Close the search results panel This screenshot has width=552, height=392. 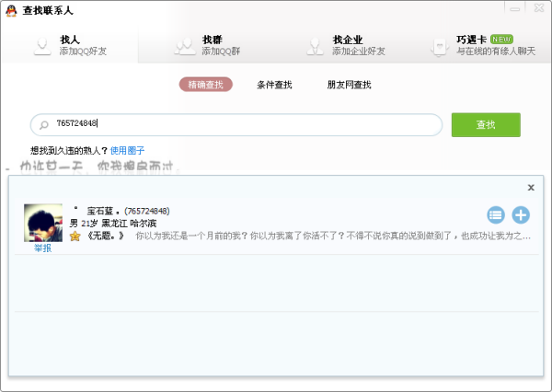(531, 187)
